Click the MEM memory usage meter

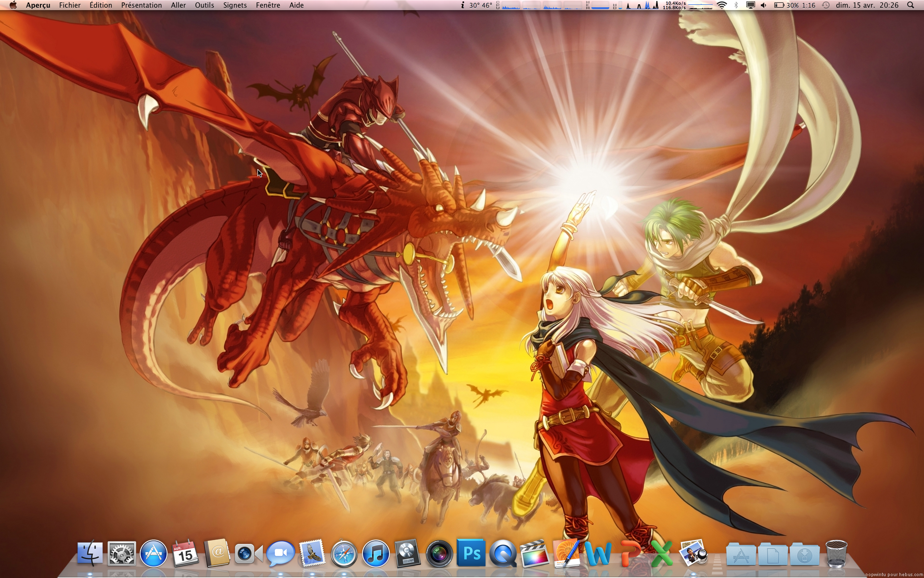coord(597,5)
